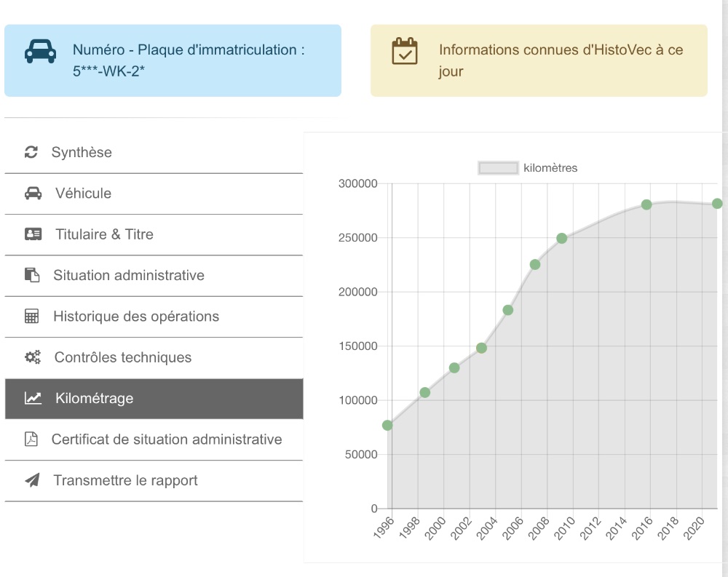The height and width of the screenshot is (577, 728).
Task: Open Certificat de situation administrative
Action: click(167, 439)
